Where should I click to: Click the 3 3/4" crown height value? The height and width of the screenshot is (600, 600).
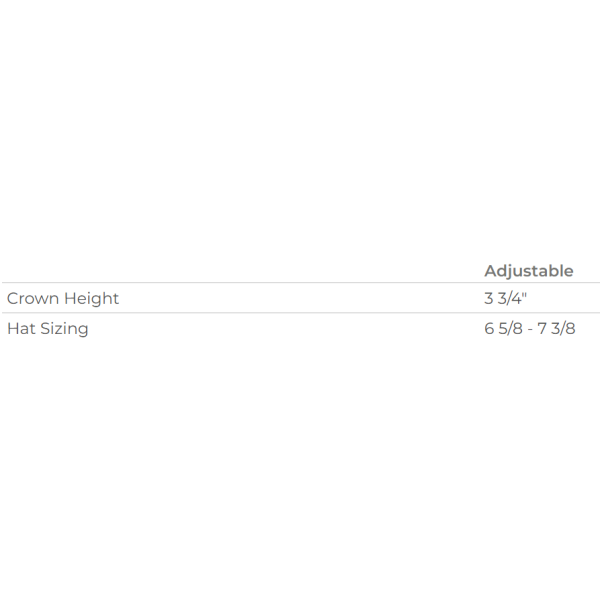pos(505,298)
